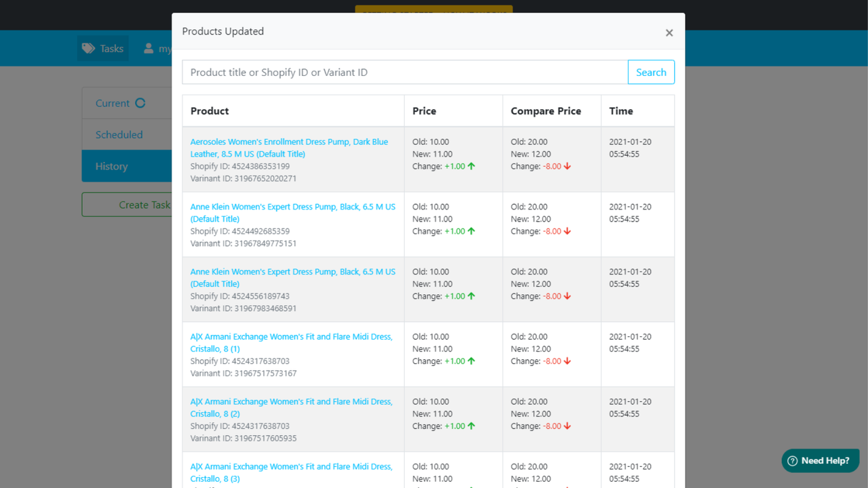Click the Need Help? button
Image resolution: width=868 pixels, height=488 pixels.
coord(820,460)
